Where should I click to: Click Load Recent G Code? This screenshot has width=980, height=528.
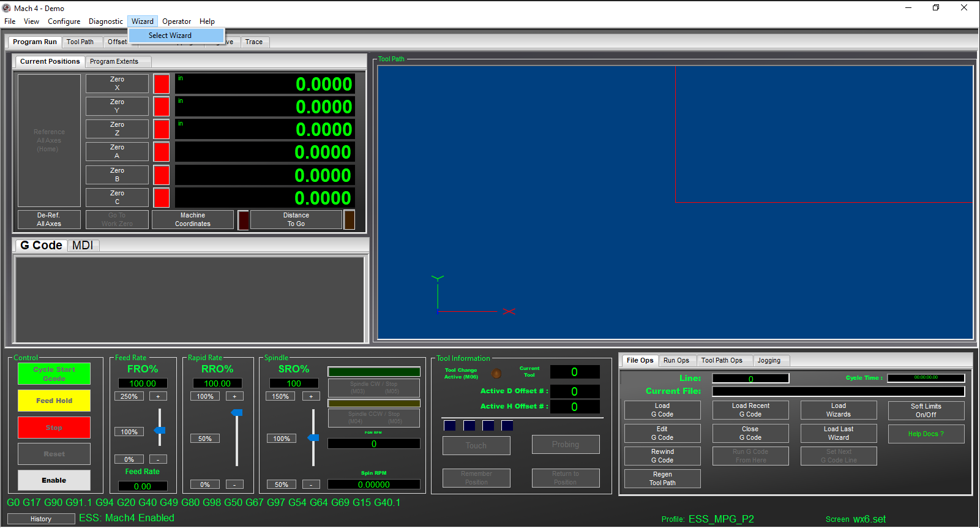tap(750, 410)
